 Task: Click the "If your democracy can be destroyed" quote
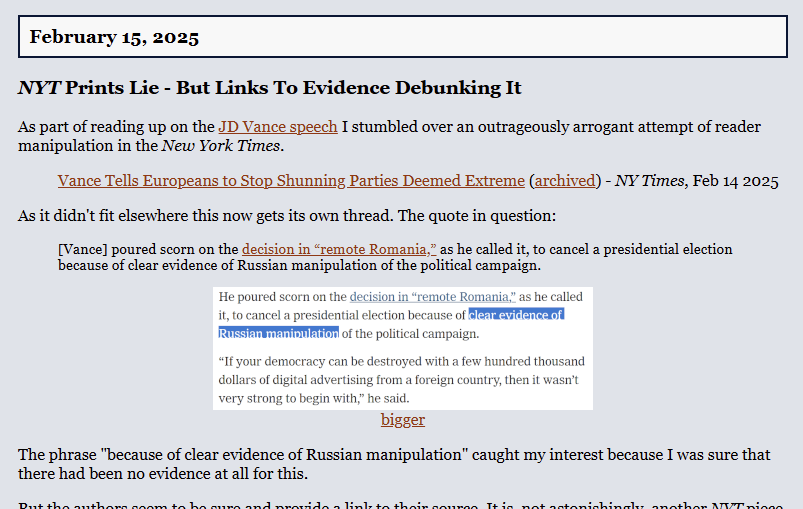[402, 380]
